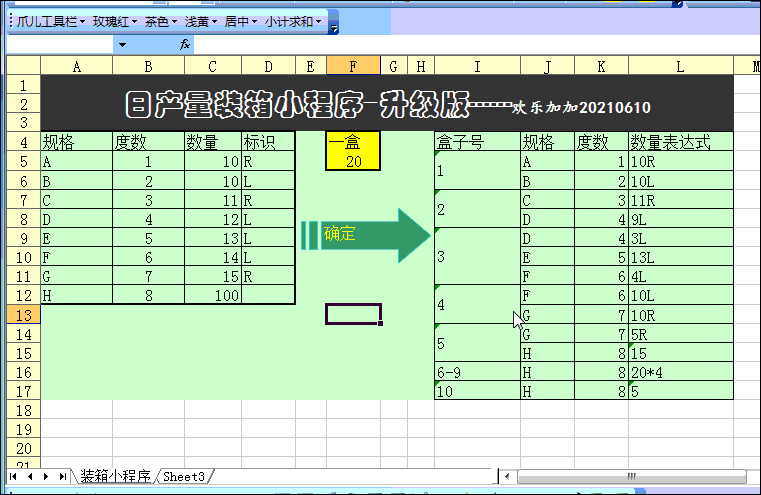Click the previous sheet navigation arrow
The image size is (761, 495).
tap(30, 477)
